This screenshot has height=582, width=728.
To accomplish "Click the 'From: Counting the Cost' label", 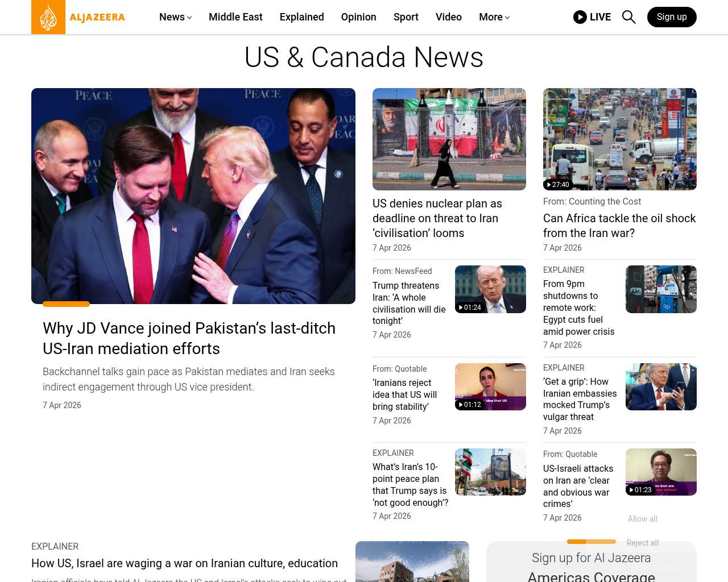I will [x=592, y=201].
